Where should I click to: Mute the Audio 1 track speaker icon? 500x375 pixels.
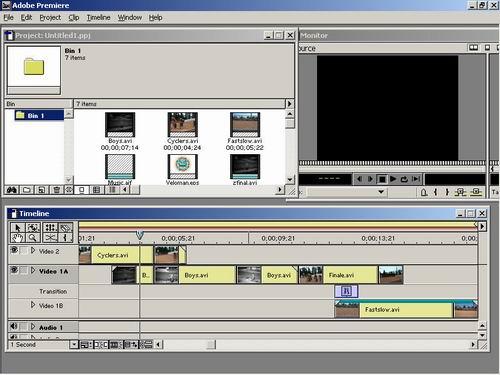(14, 326)
